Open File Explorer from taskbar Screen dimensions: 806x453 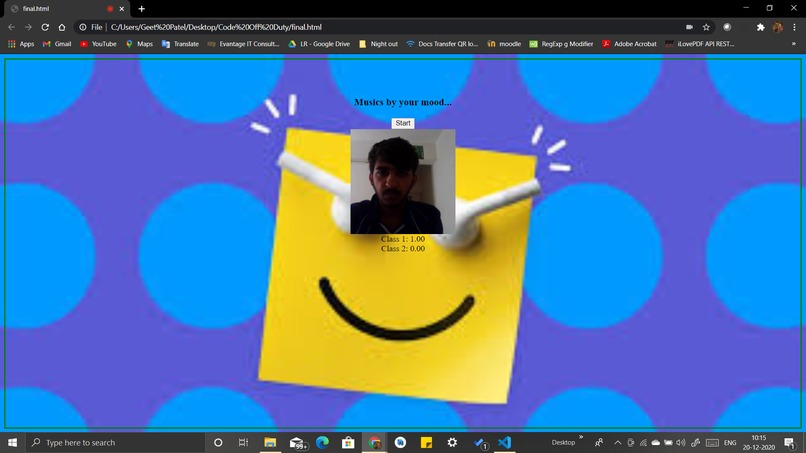(x=270, y=443)
